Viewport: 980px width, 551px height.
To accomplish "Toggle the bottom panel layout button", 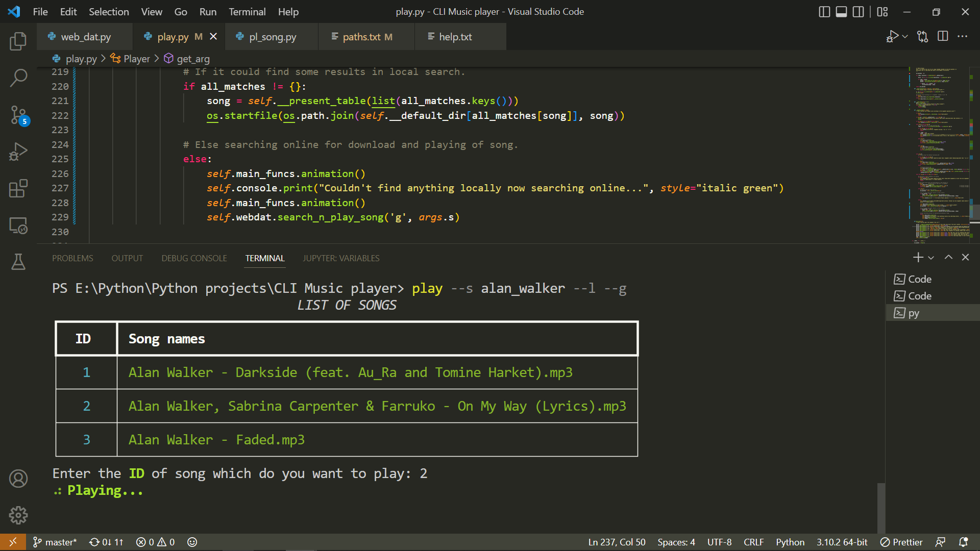I will point(841,12).
